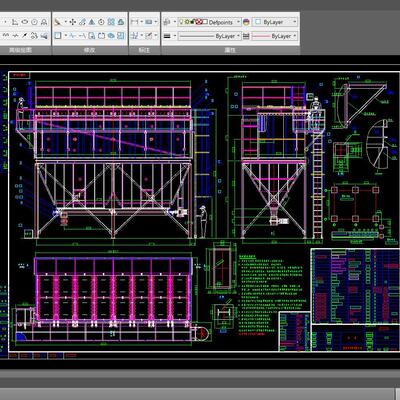The image size is (400, 400).
Task: Open the Match Properties icon
Action: [167, 22]
